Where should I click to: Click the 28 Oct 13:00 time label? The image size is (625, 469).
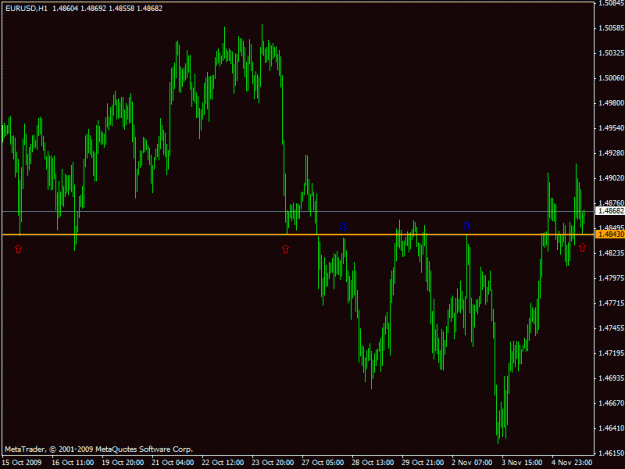(x=373, y=463)
